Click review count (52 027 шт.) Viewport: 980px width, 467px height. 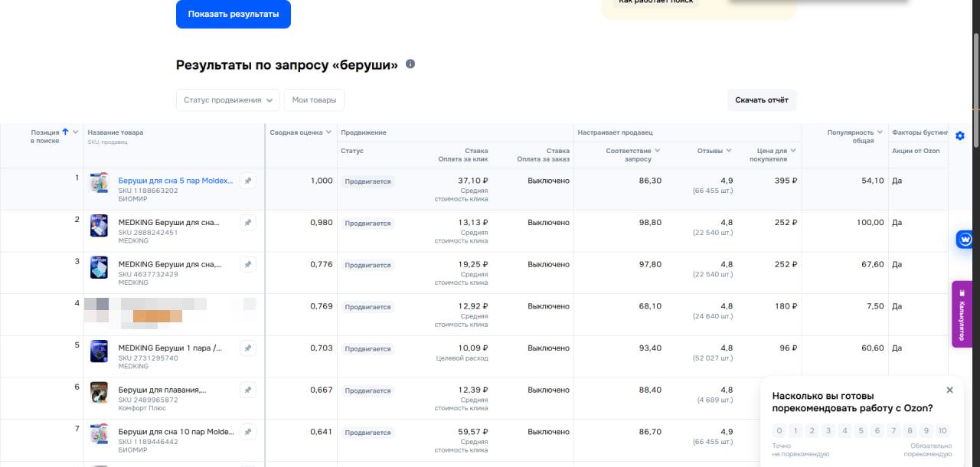tap(713, 358)
